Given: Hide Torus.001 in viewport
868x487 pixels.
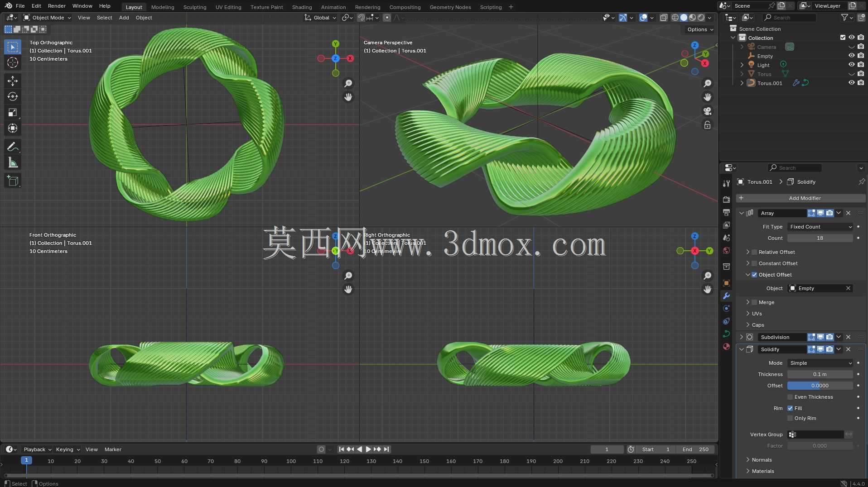Looking at the screenshot, I should 852,83.
